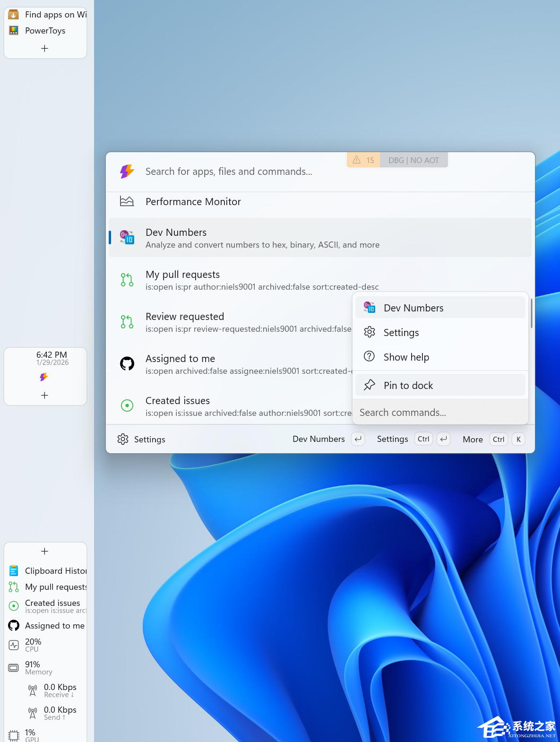The image size is (560, 742).
Task: Select the Dev Numbers result row
Action: (x=320, y=238)
